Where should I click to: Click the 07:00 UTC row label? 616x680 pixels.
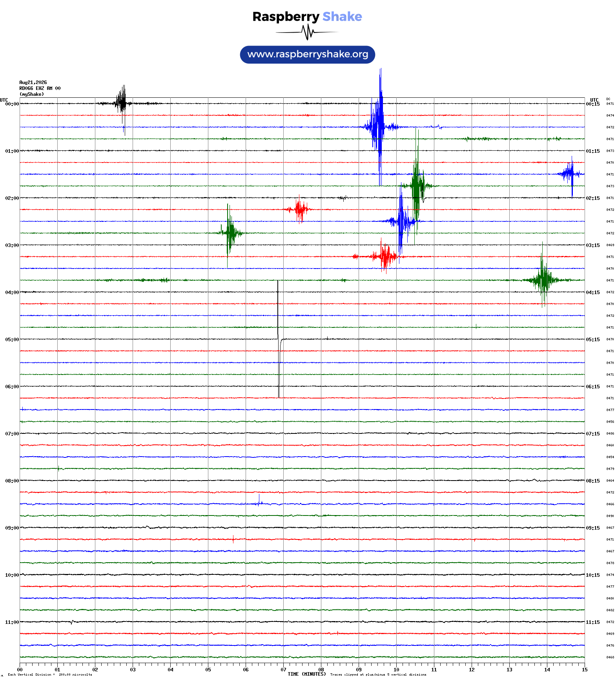pos(12,433)
